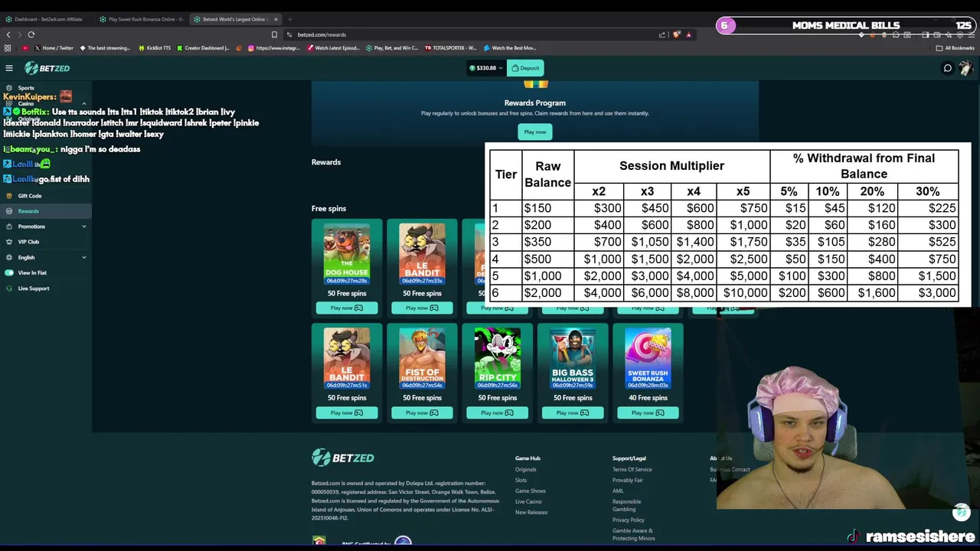This screenshot has height=551, width=980.
Task: Click the Live Support headset icon
Action: coord(9,289)
